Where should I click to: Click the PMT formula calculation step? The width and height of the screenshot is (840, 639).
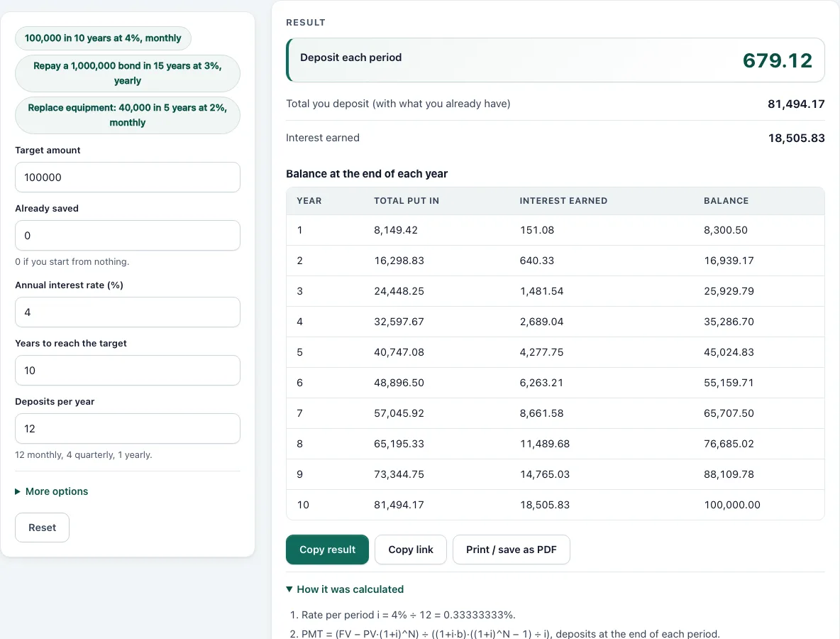pos(504,633)
